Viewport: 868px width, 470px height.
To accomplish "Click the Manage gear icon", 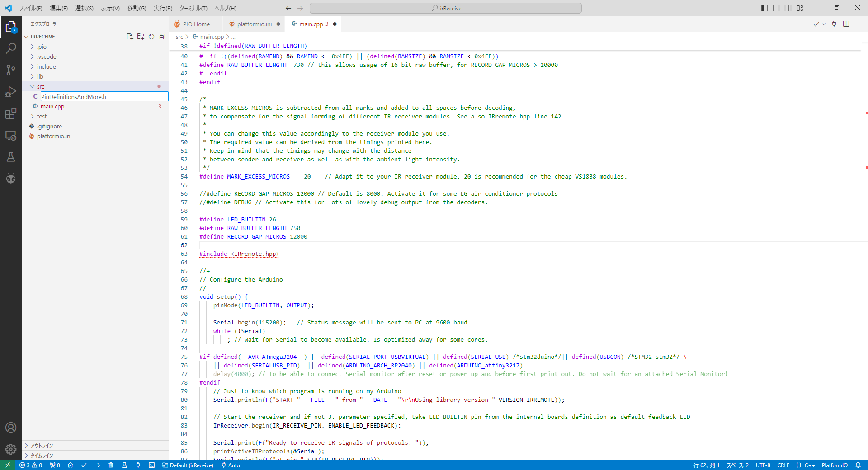I will (11, 449).
